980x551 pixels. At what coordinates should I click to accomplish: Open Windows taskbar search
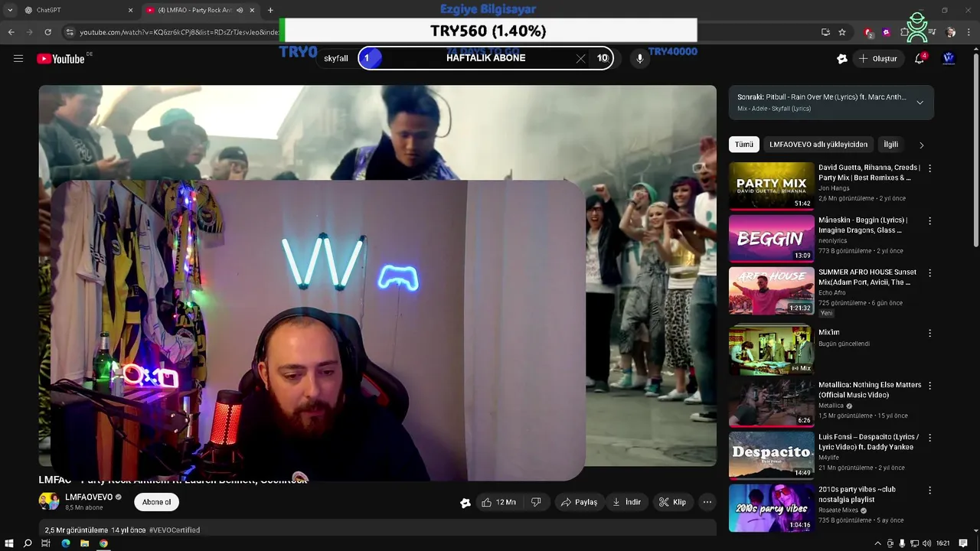tap(28, 543)
